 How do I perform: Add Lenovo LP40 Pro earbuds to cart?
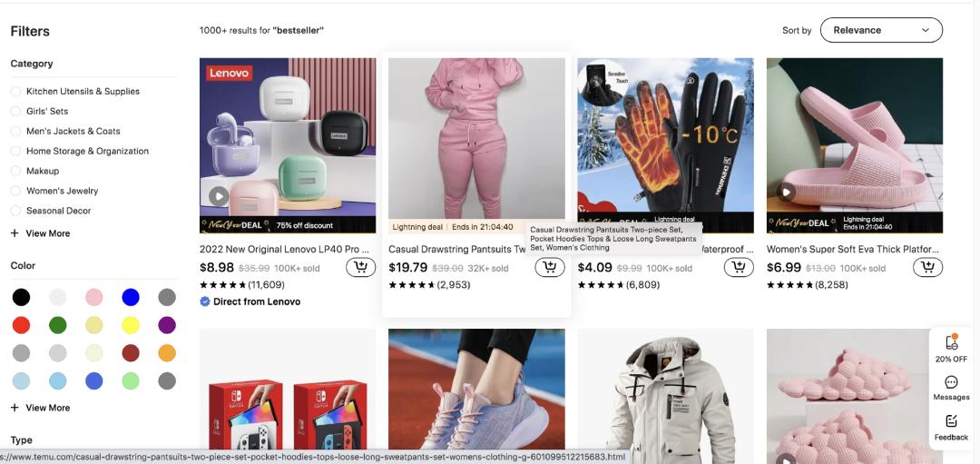click(x=360, y=268)
